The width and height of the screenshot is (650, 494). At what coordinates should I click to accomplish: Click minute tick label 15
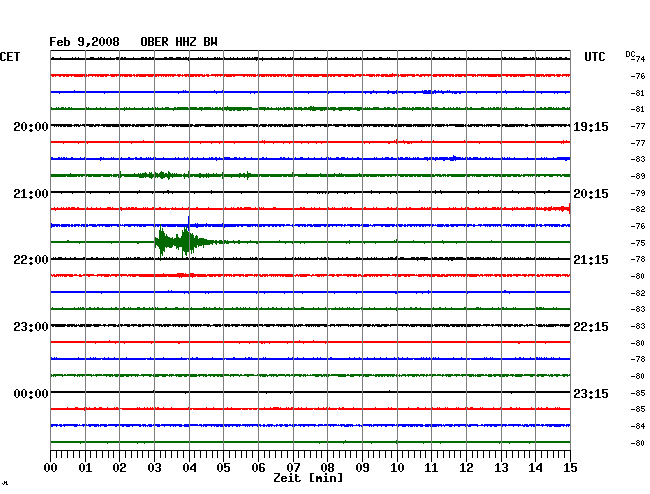[x=570, y=467]
